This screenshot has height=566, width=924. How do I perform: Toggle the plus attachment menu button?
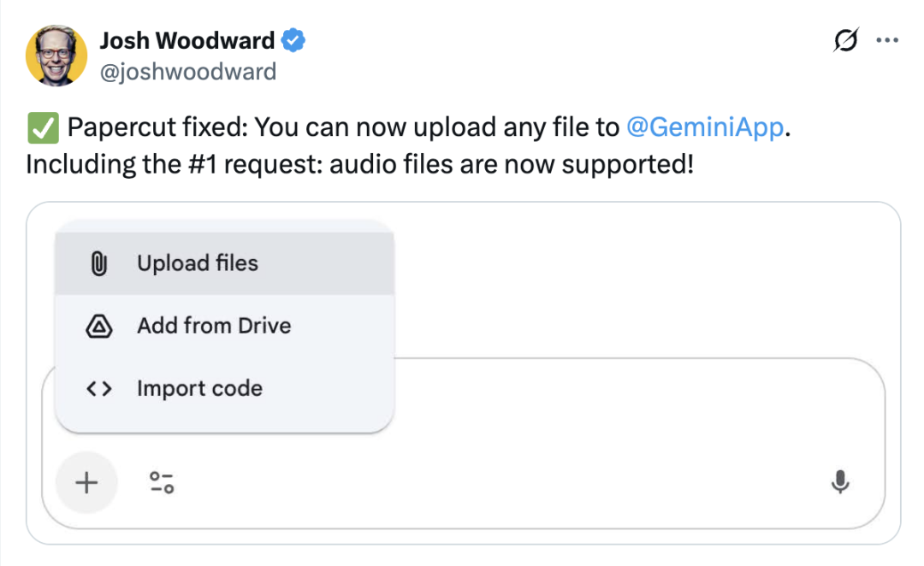(86, 482)
